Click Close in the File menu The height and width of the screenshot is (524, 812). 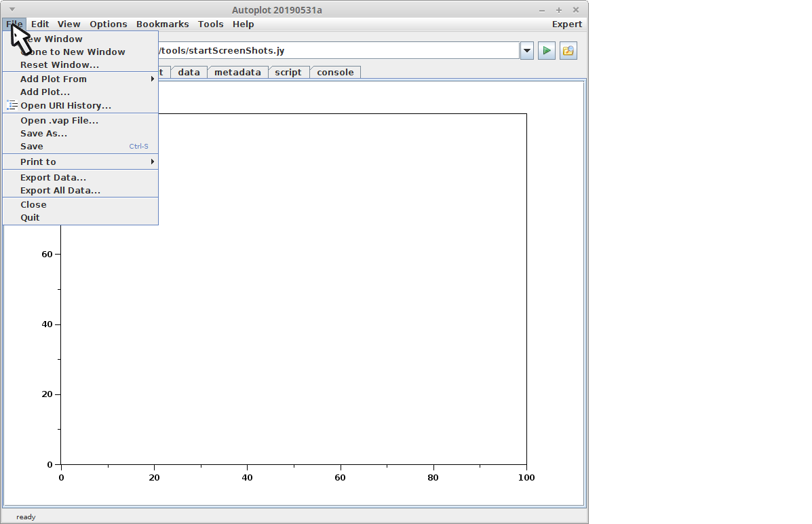coord(80,205)
